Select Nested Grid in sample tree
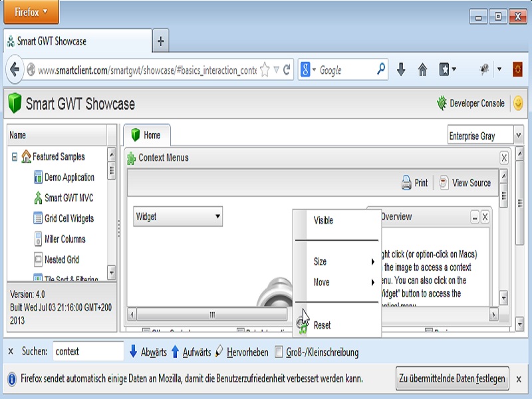 [x=61, y=259]
